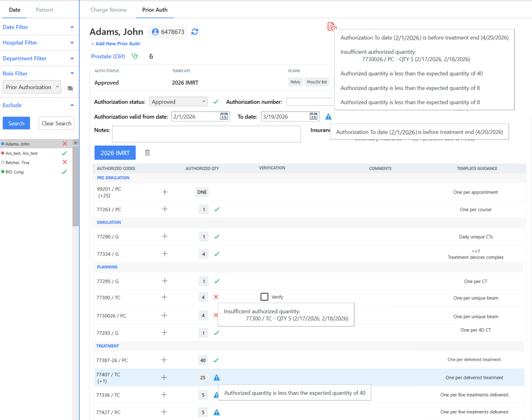Viewport: 532px width, 420px height.
Task: Switch to the Charge Review tab
Action: pos(108,10)
